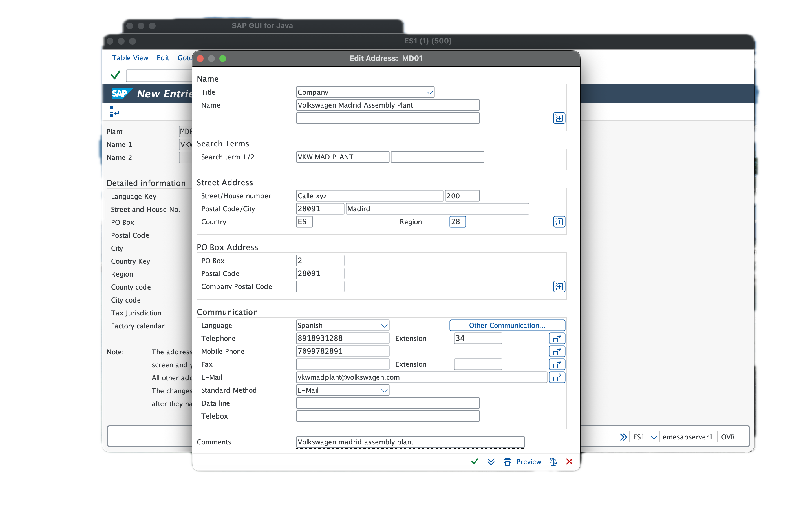This screenshot has height=507, width=812.
Task: Click the balance-scale icon in dialog footer
Action: point(553,462)
